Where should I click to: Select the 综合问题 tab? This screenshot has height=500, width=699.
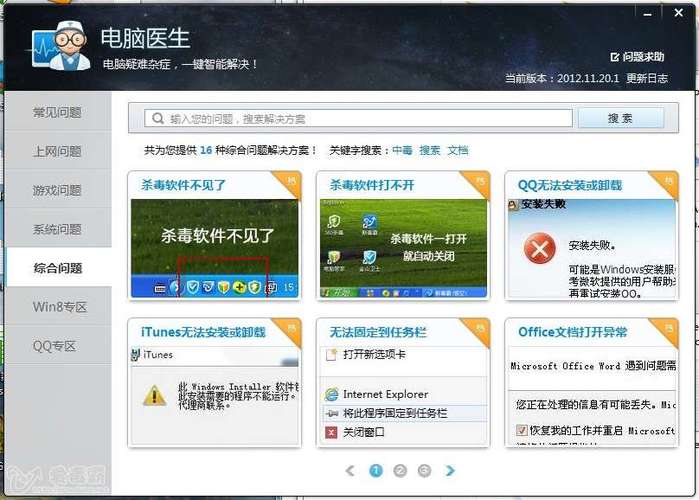coord(58,268)
